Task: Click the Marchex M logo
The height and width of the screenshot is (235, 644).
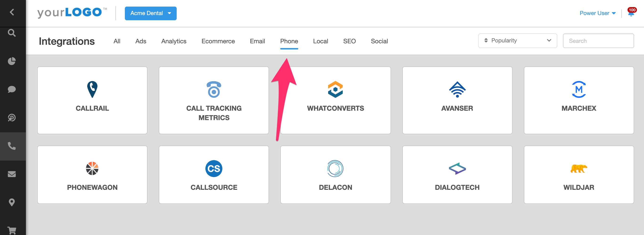Action: pyautogui.click(x=579, y=89)
